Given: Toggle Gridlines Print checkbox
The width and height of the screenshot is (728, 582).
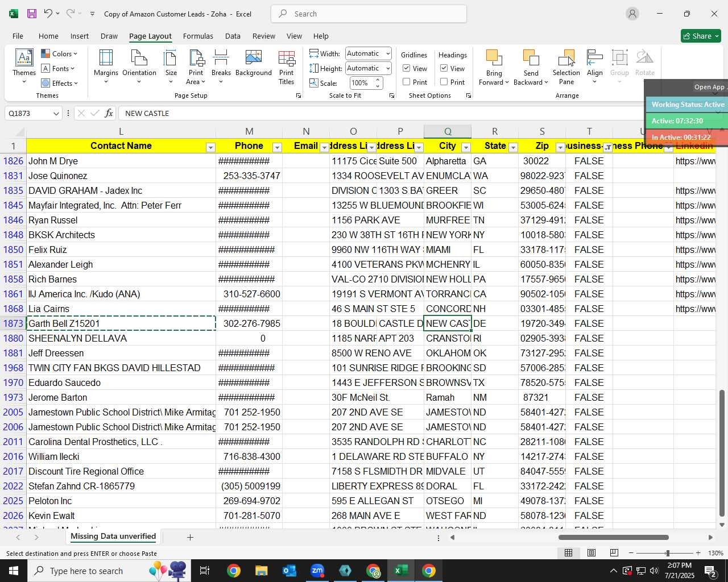Looking at the screenshot, I should click(x=407, y=82).
